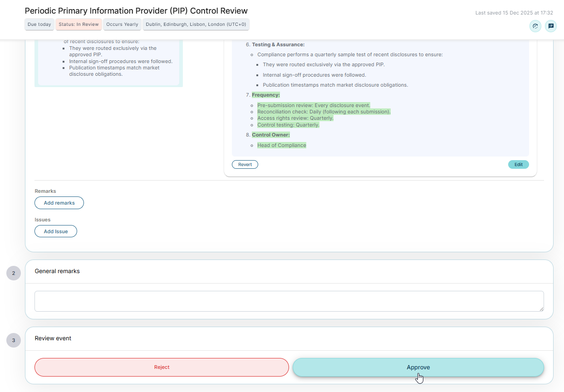Add remarks to the control
Image resolution: width=564 pixels, height=392 pixels.
tap(59, 203)
